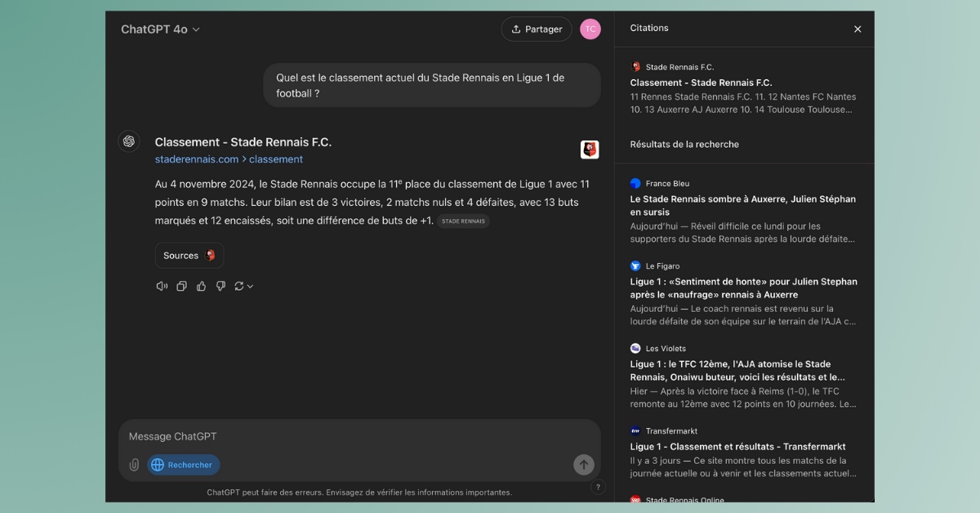The width and height of the screenshot is (980, 513).
Task: Open the Sources button
Action: pyautogui.click(x=189, y=256)
